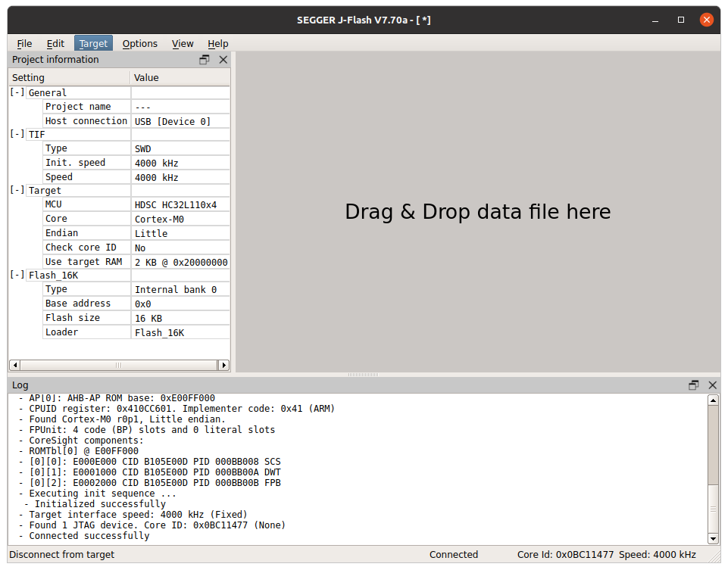
Task: Select the MCU setting row
Action: (136, 204)
